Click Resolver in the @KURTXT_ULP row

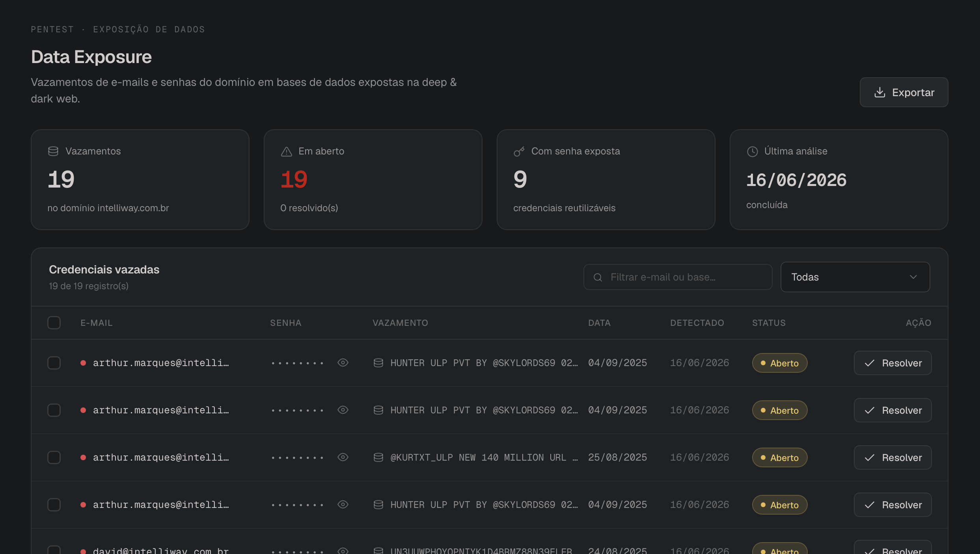(892, 457)
